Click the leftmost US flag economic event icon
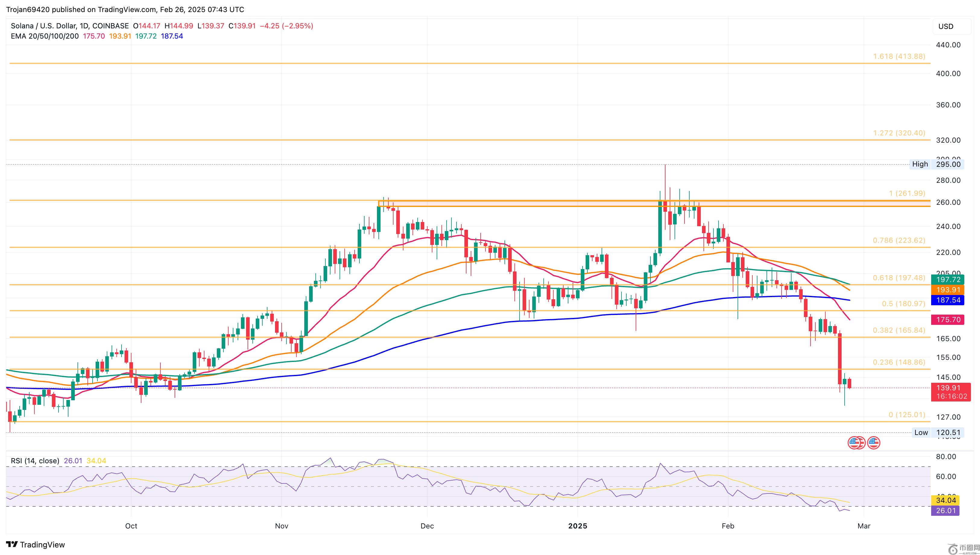The height and width of the screenshot is (555, 980). click(x=854, y=443)
